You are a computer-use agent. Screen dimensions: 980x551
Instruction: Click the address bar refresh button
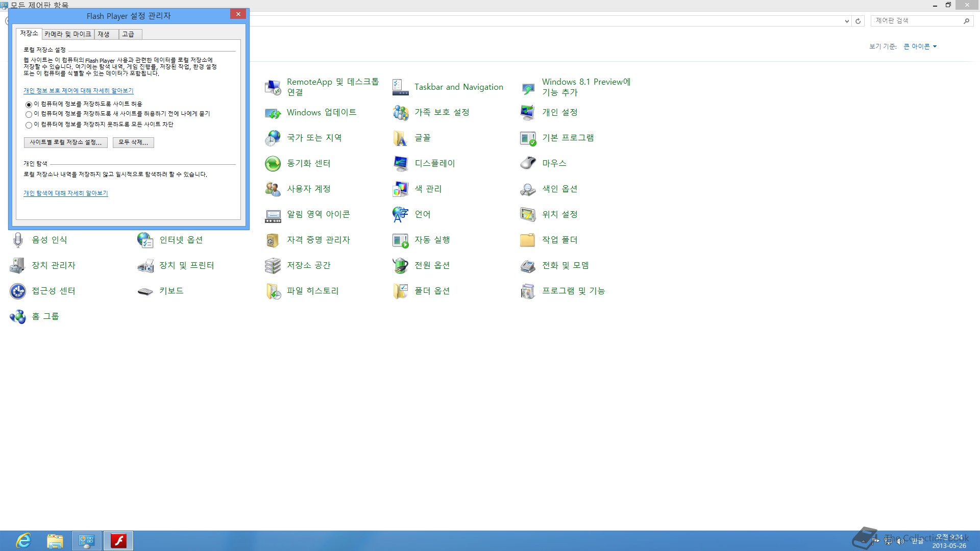click(x=858, y=21)
